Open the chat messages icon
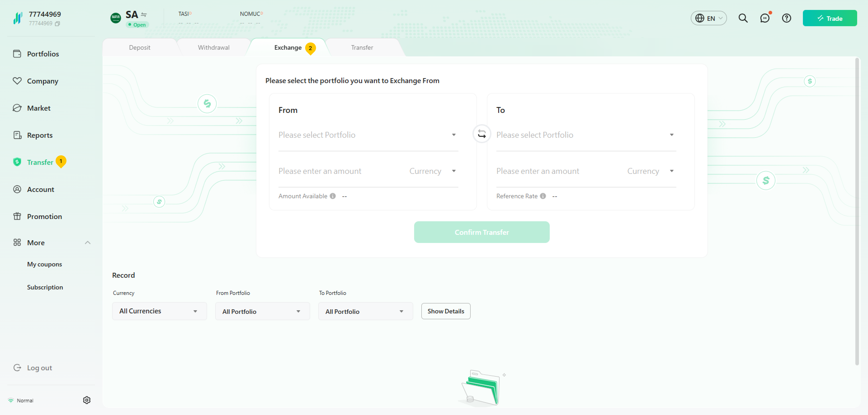The height and width of the screenshot is (415, 868). 764,18
